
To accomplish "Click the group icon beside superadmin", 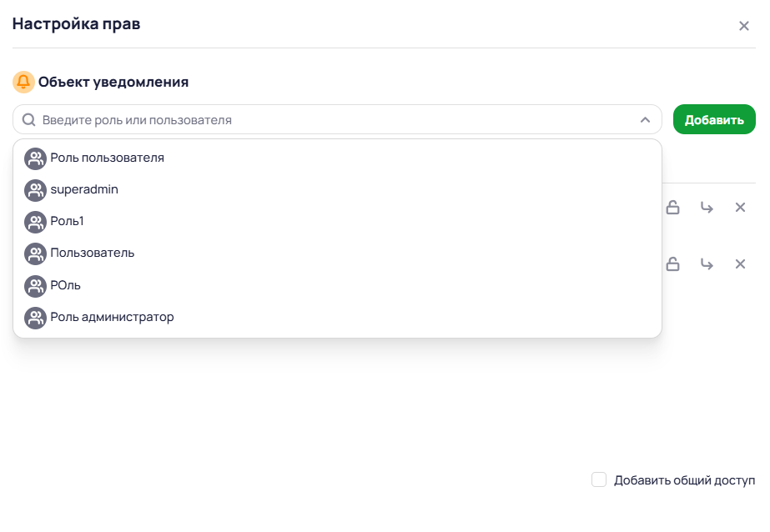I will (x=35, y=190).
